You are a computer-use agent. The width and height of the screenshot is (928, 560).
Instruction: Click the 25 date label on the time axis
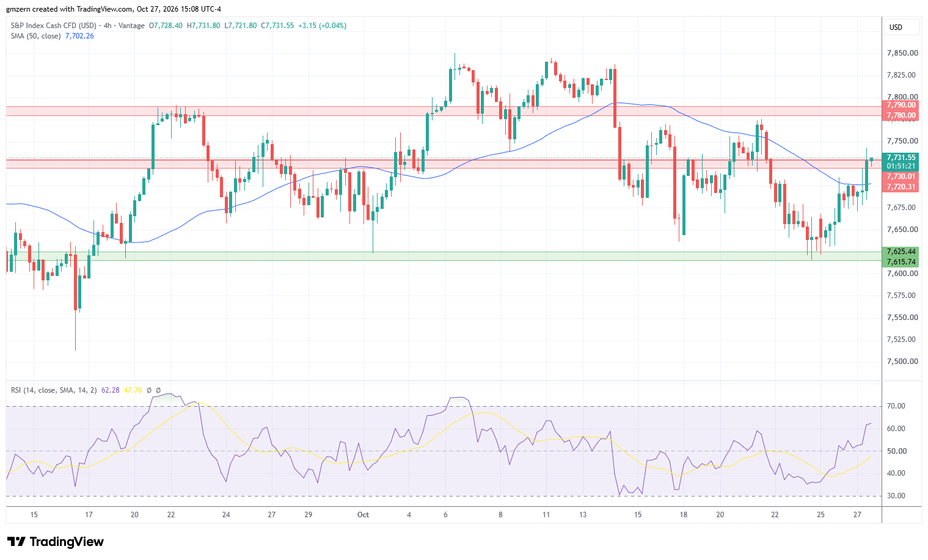pyautogui.click(x=820, y=515)
